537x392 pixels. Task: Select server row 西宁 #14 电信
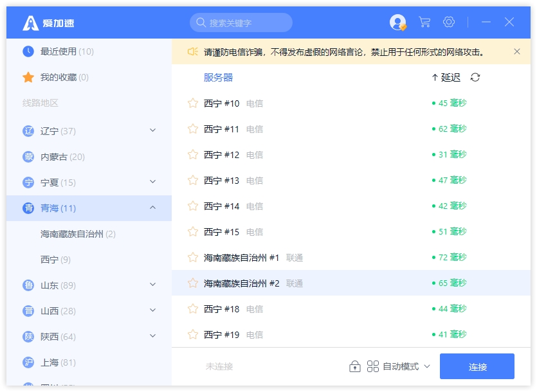(x=351, y=206)
